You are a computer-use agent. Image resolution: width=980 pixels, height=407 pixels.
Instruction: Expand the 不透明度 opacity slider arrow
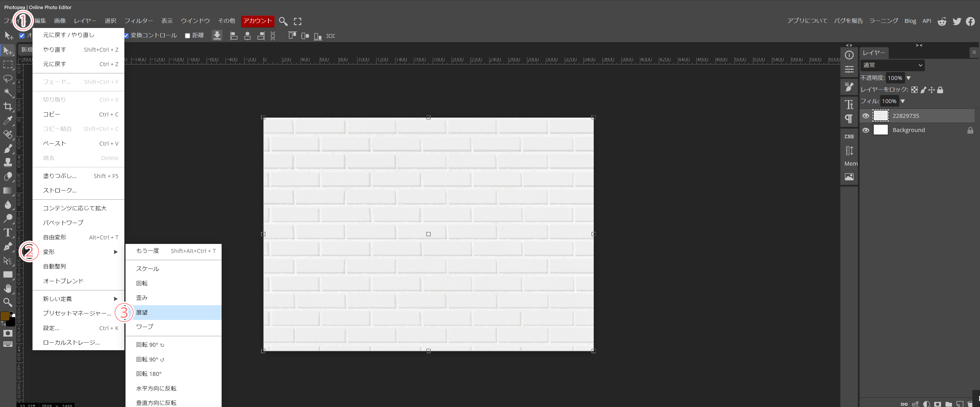pos(908,78)
